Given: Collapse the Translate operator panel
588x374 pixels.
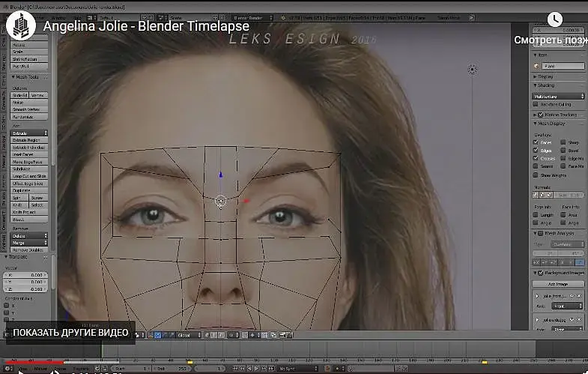Looking at the screenshot, I should [6, 257].
